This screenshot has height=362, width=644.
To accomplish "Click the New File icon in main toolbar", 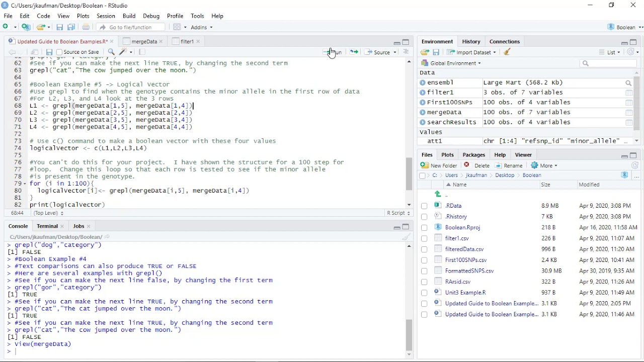I will [7, 27].
